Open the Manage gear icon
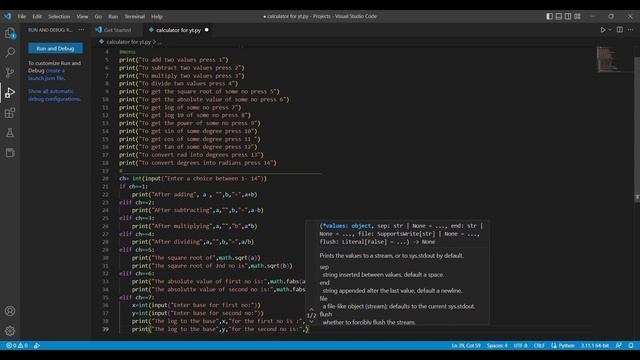 click(x=10, y=331)
